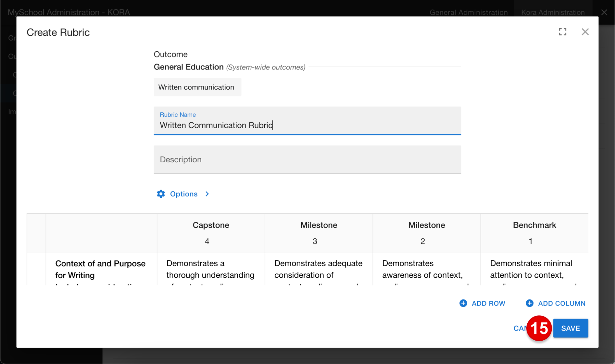This screenshot has width=615, height=364.
Task: Expand Options with the chevron arrow
Action: [x=207, y=194]
